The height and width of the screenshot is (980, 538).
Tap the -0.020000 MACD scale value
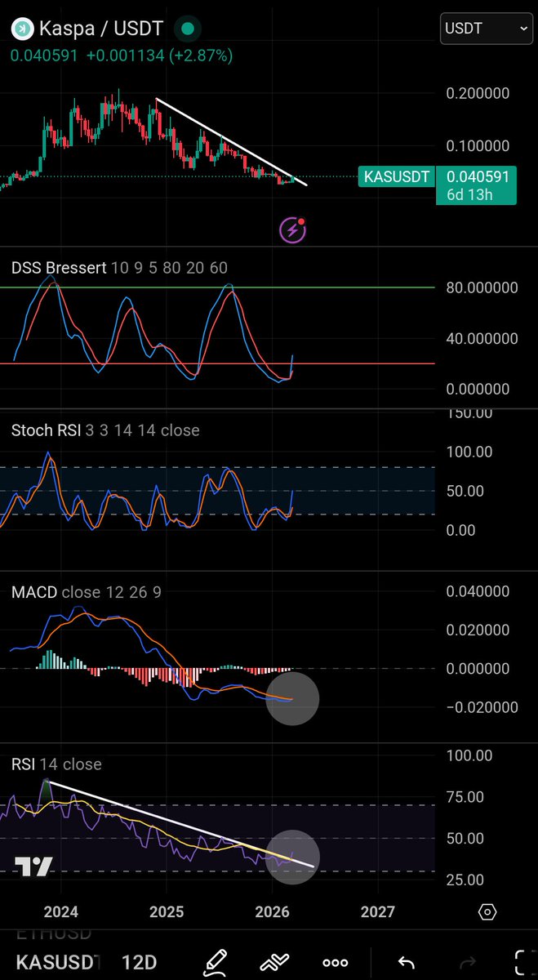click(482, 707)
